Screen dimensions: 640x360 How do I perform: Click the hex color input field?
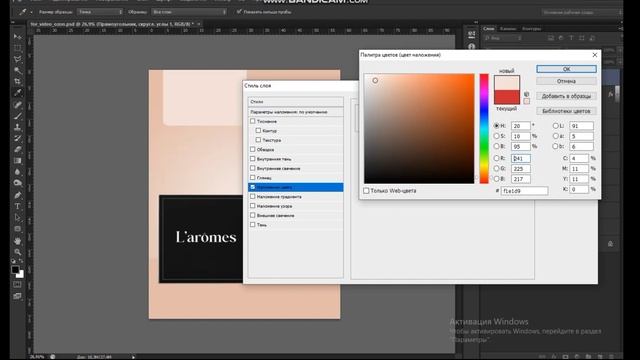[524, 191]
